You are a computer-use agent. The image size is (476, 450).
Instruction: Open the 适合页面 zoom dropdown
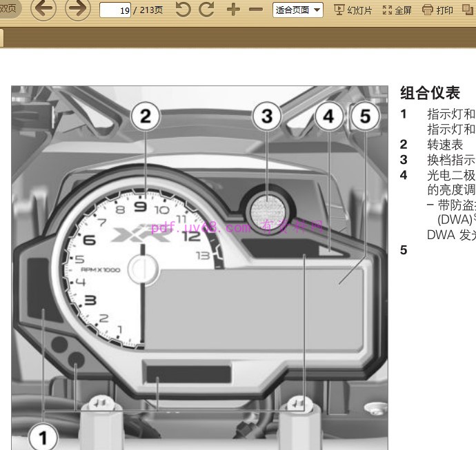point(298,10)
